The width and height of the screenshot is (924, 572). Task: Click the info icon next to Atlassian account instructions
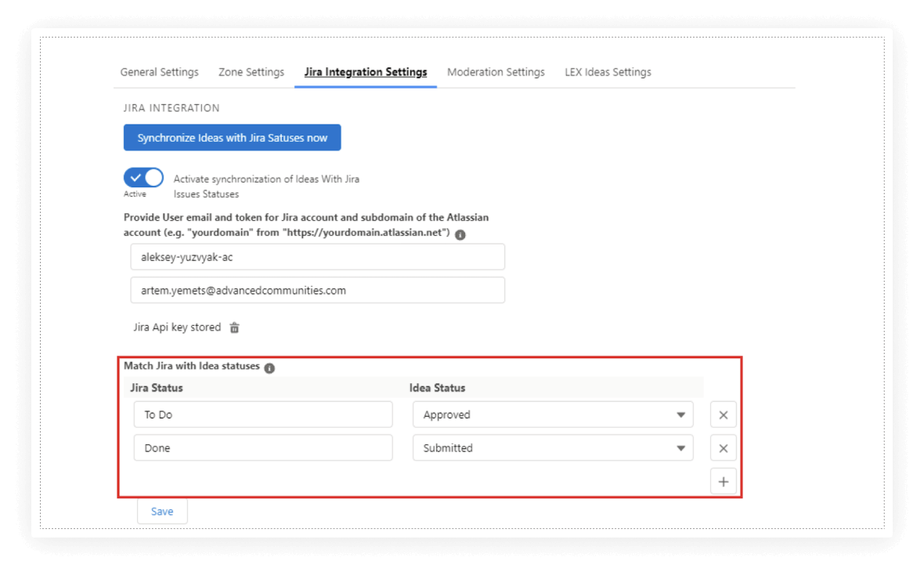click(460, 234)
